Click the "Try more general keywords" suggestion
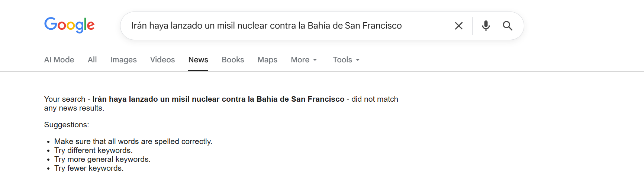This screenshot has width=644, height=183. point(102,159)
